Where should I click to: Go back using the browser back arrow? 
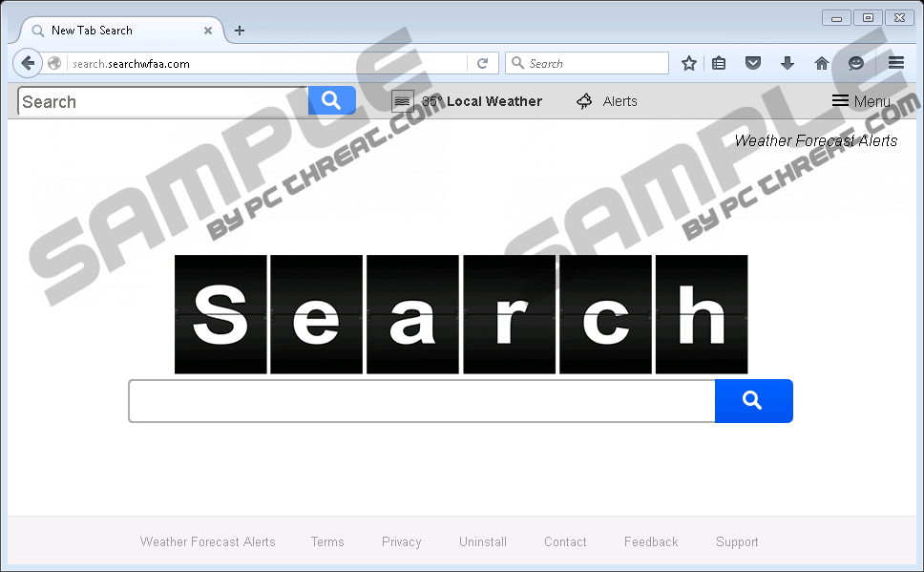click(x=28, y=63)
